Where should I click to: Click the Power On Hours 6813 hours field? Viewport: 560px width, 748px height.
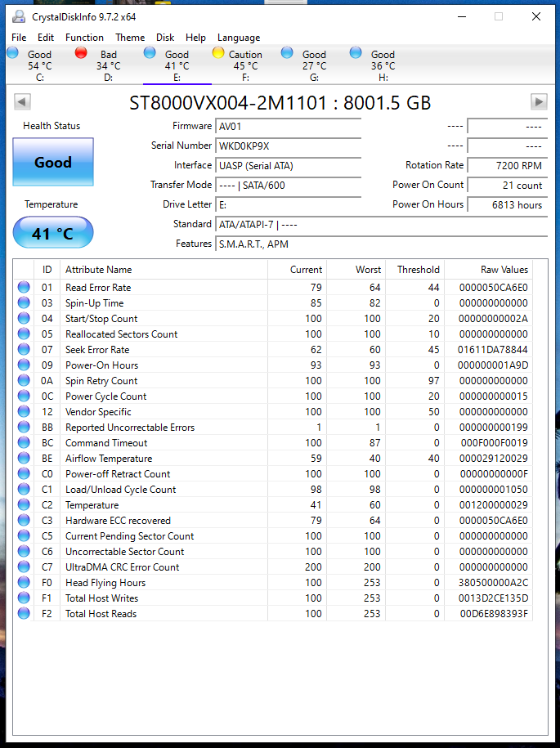click(507, 204)
